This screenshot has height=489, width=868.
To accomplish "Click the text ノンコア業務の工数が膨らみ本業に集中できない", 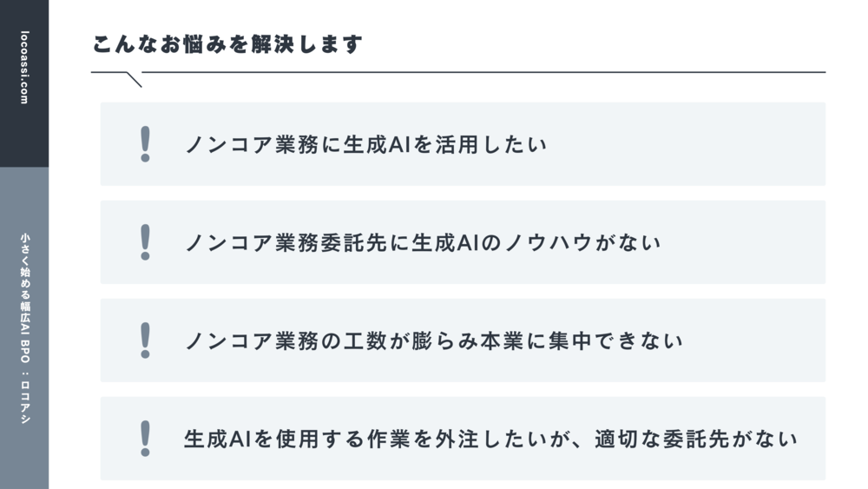I will pyautogui.click(x=434, y=340).
